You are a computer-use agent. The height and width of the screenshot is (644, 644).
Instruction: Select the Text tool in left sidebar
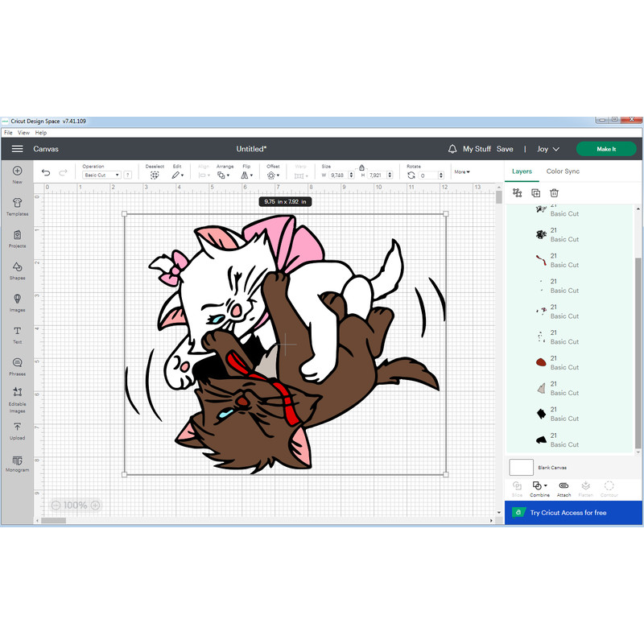[16, 335]
